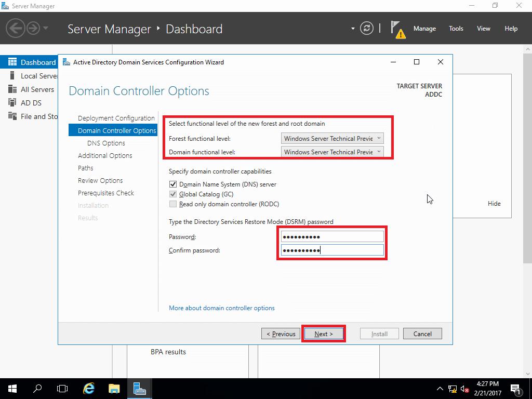Click the Next button
The image size is (532, 399).
(323, 334)
